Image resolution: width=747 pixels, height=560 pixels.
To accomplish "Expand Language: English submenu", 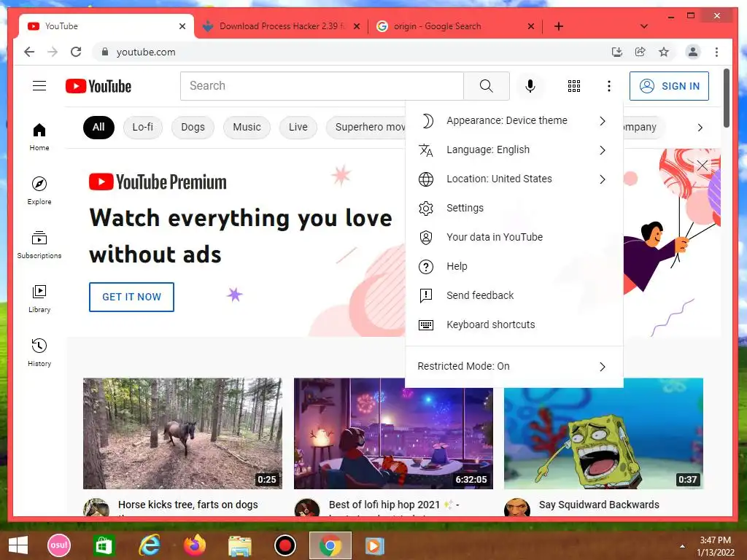I will (514, 149).
